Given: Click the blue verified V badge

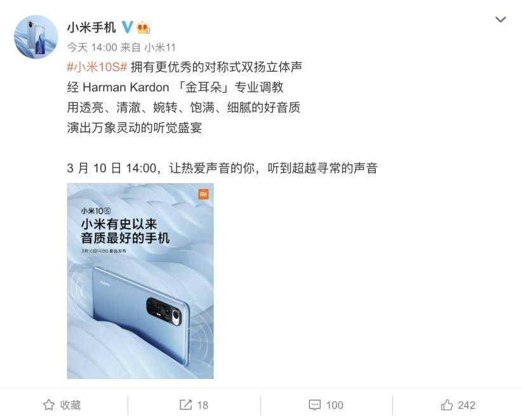Looking at the screenshot, I should pos(127,27).
